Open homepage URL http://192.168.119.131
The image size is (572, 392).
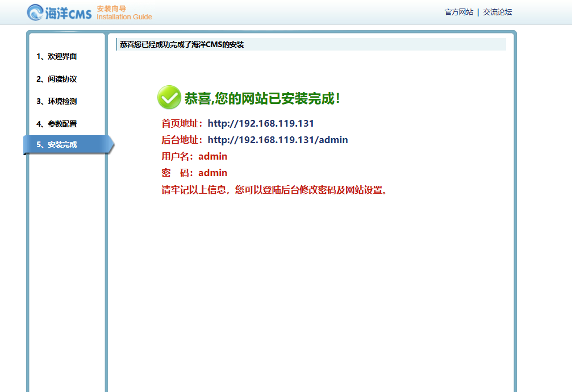(x=261, y=123)
